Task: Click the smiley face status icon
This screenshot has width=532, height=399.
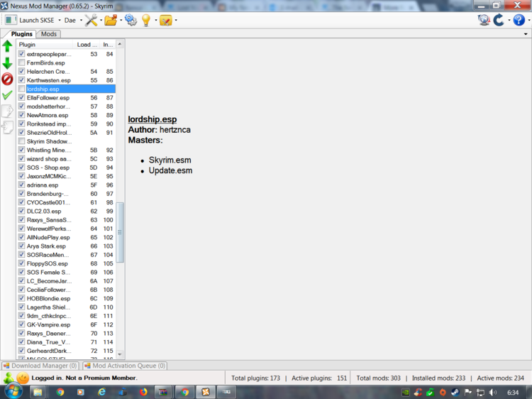Action: 23,378
